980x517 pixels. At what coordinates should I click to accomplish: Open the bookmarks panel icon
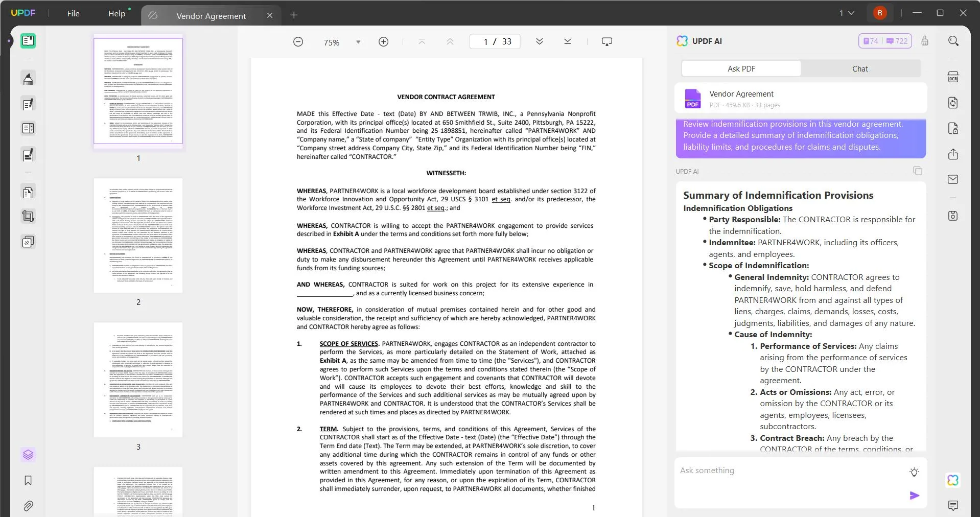point(28,480)
